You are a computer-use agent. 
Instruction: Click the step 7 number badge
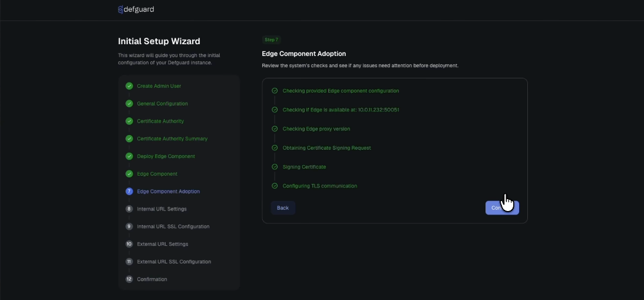[x=129, y=191]
